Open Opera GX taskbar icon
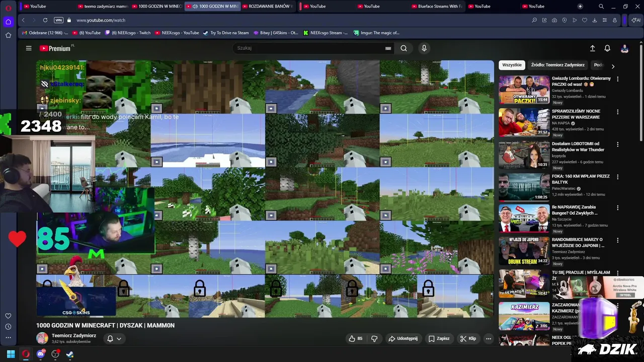Image resolution: width=644 pixels, height=362 pixels. point(26,354)
